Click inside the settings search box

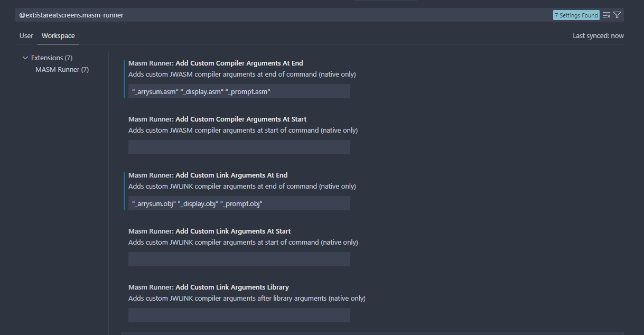264,15
